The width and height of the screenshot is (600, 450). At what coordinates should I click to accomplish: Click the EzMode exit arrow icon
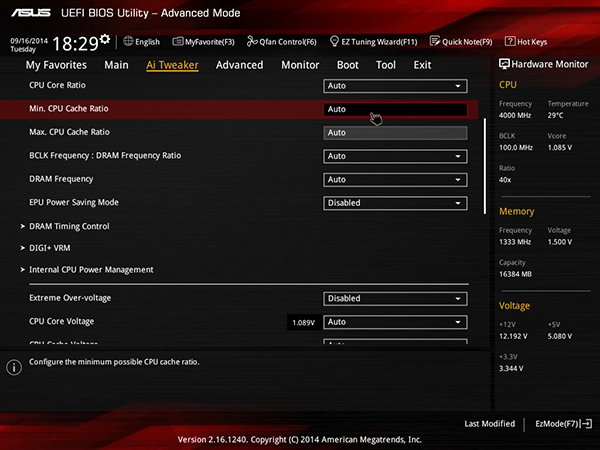587,424
